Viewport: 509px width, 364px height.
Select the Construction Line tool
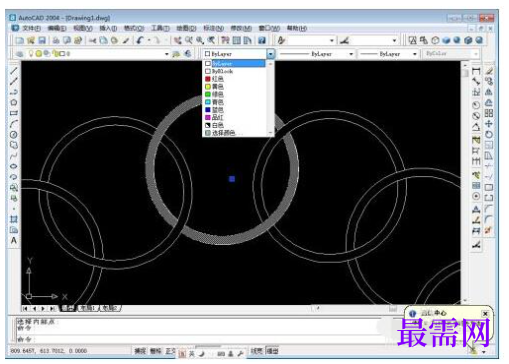click(14, 81)
